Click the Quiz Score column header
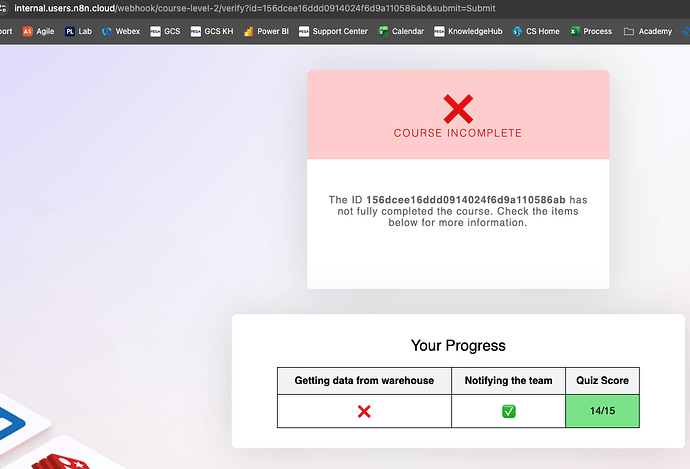Screen dimensions: 690x469 click(602, 381)
